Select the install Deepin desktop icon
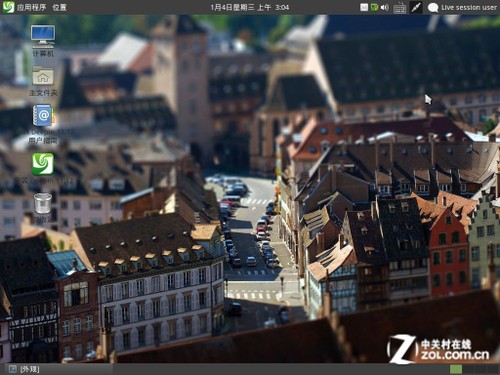 tap(43, 168)
